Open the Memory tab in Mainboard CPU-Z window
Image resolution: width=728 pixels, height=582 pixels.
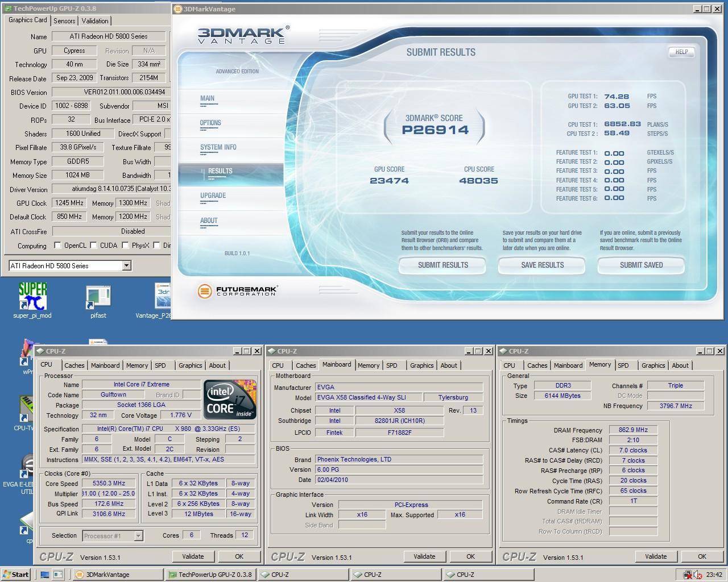369,365
